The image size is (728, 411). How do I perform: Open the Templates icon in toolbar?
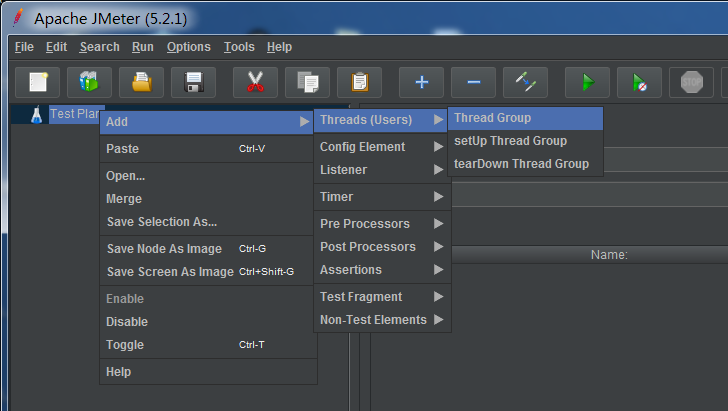click(x=89, y=82)
